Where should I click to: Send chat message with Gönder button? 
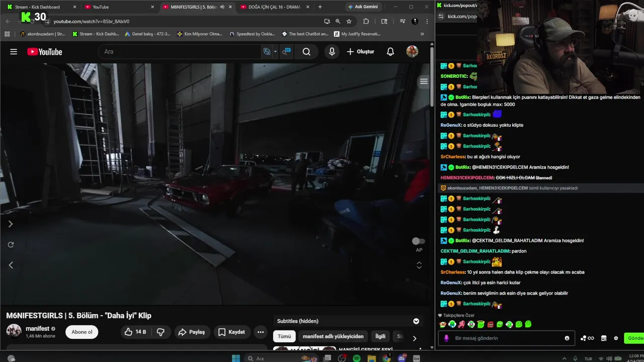pyautogui.click(x=634, y=338)
